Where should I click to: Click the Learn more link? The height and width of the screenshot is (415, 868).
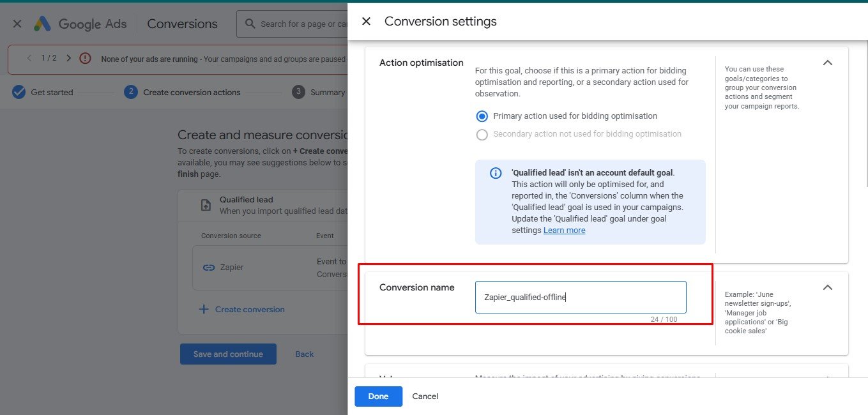pos(564,230)
